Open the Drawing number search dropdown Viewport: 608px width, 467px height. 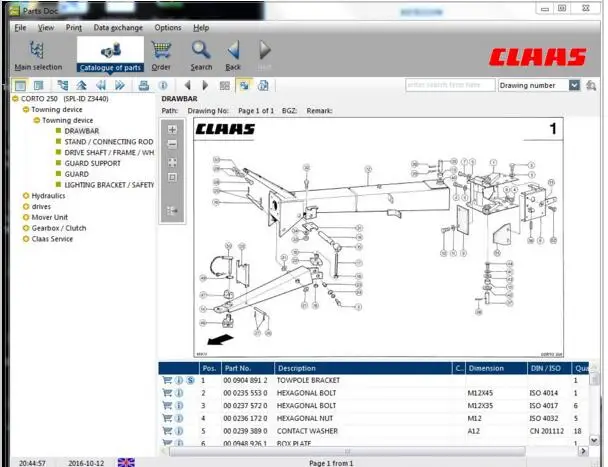(574, 86)
